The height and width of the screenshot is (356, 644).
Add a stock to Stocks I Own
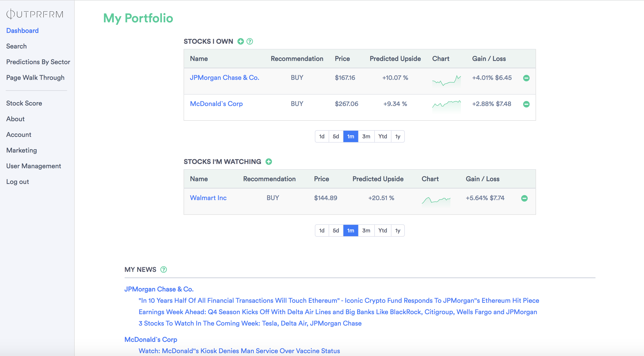(240, 41)
